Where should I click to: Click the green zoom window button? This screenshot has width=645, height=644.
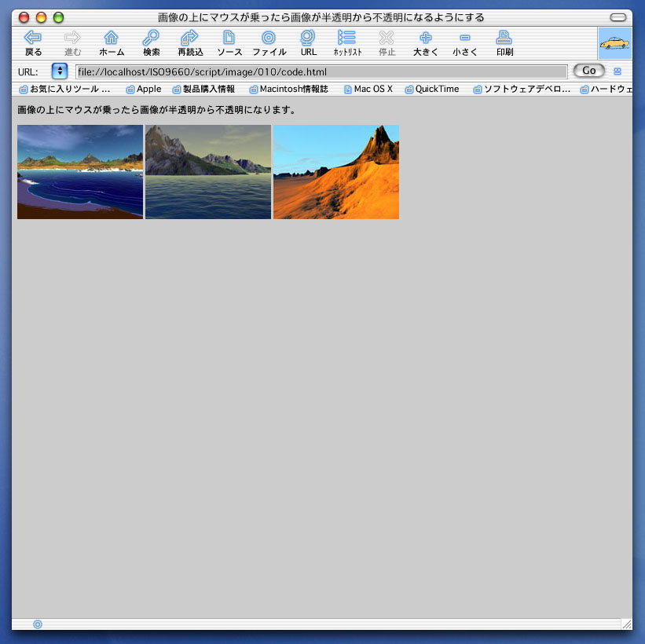(x=58, y=17)
